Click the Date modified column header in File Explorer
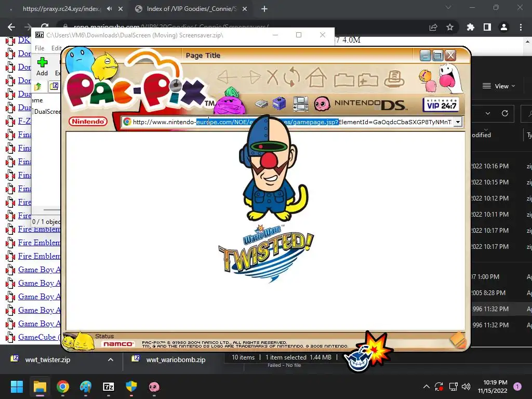 pos(481,135)
